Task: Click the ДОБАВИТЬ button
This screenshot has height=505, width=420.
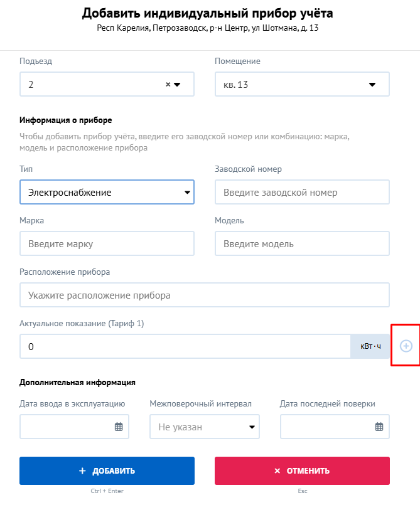Action: point(107,470)
